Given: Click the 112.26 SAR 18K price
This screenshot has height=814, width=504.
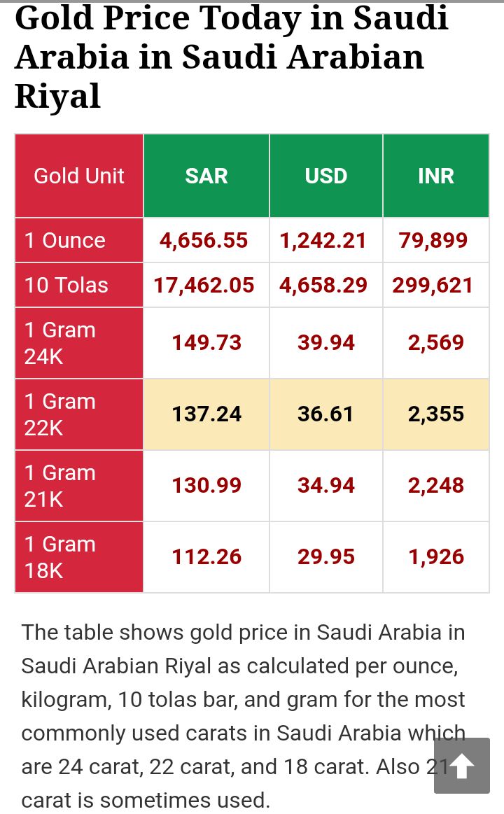Looking at the screenshot, I should pyautogui.click(x=206, y=557).
